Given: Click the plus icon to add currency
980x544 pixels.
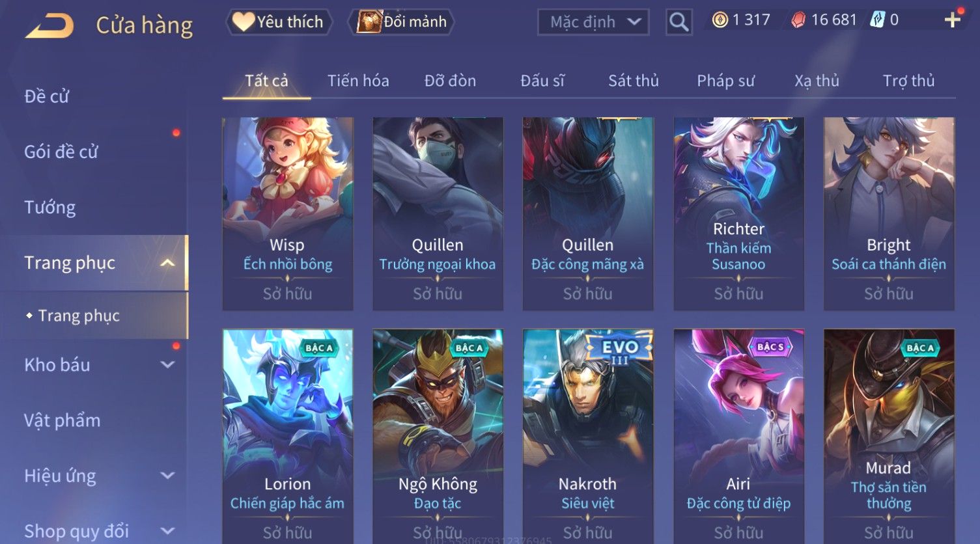Looking at the screenshot, I should pyautogui.click(x=952, y=20).
